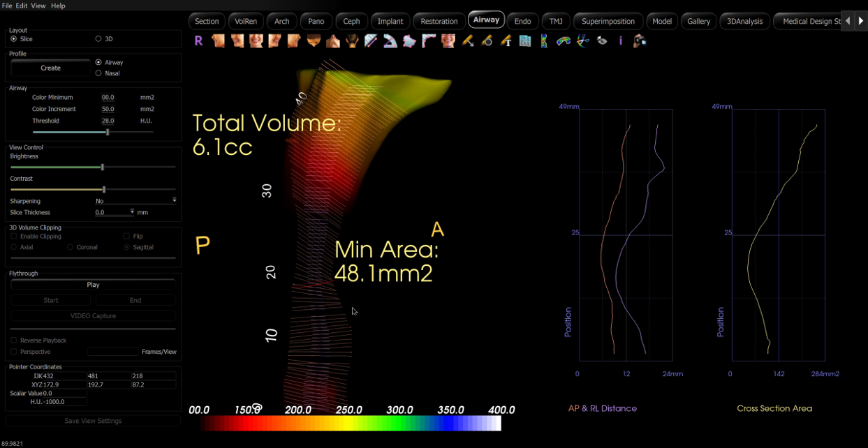The image size is (868, 448).
Task: Select the distance measurement ruler tool
Action: pyautogui.click(x=372, y=41)
